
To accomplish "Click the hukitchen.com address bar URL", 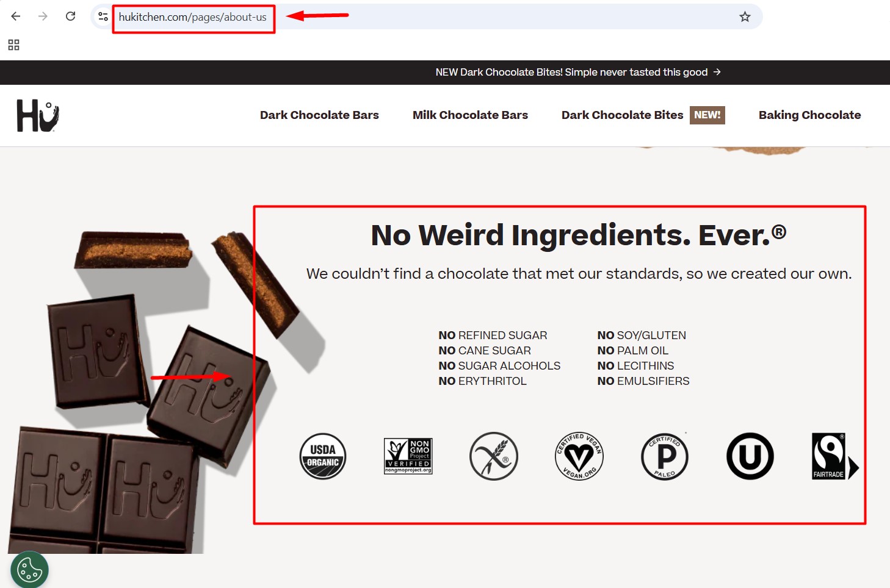I will (193, 17).
